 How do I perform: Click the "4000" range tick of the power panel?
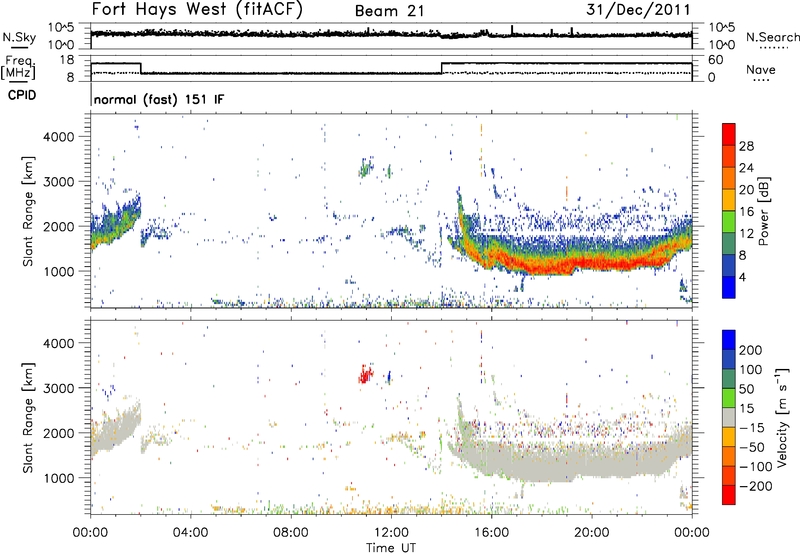59,137
